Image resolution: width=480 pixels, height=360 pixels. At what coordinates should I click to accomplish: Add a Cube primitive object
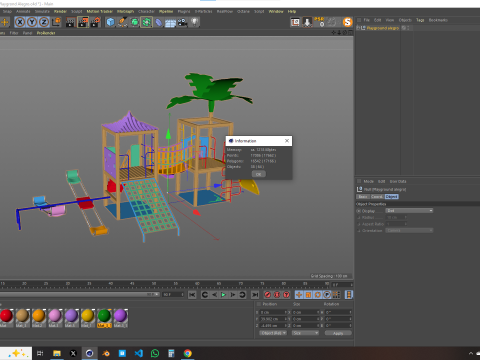click(x=110, y=22)
